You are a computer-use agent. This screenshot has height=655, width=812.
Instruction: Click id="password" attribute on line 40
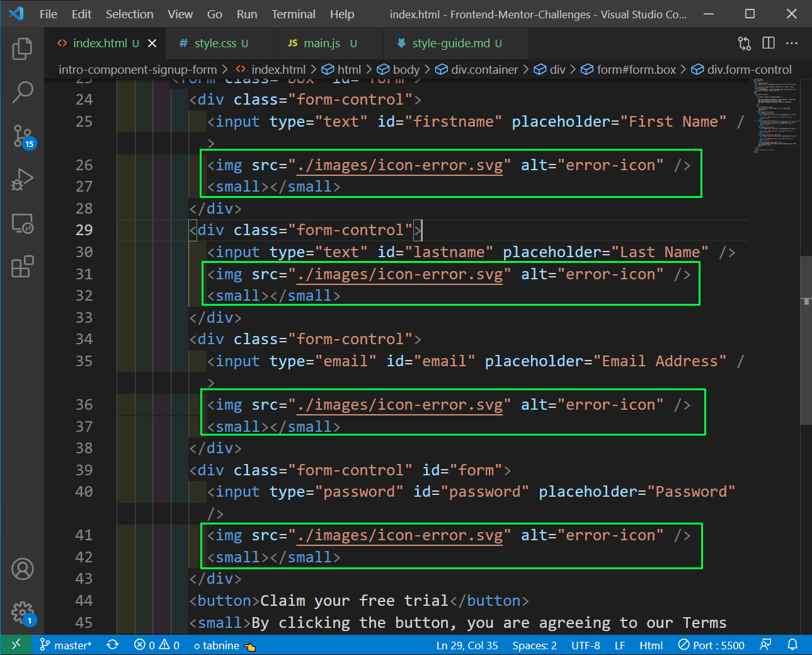click(x=471, y=492)
